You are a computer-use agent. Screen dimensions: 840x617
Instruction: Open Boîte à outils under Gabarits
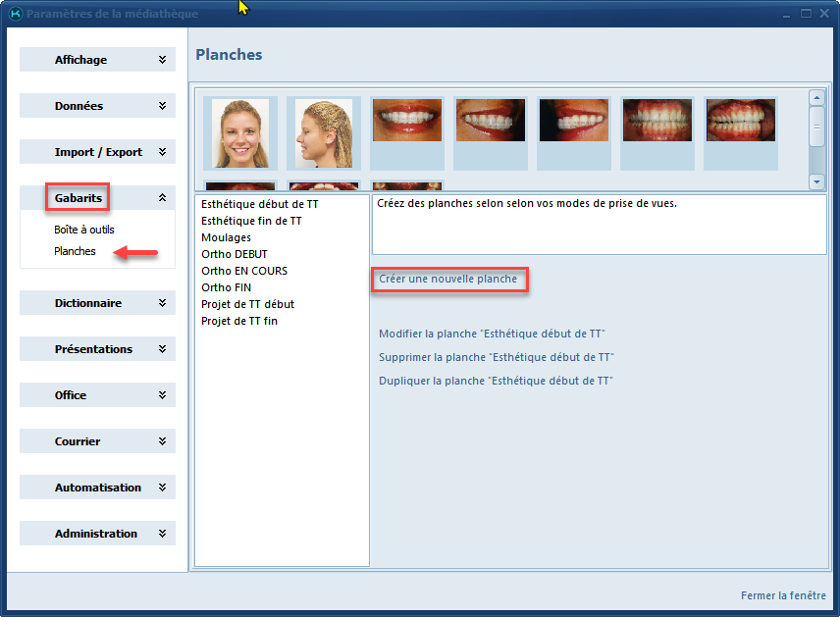pos(84,230)
